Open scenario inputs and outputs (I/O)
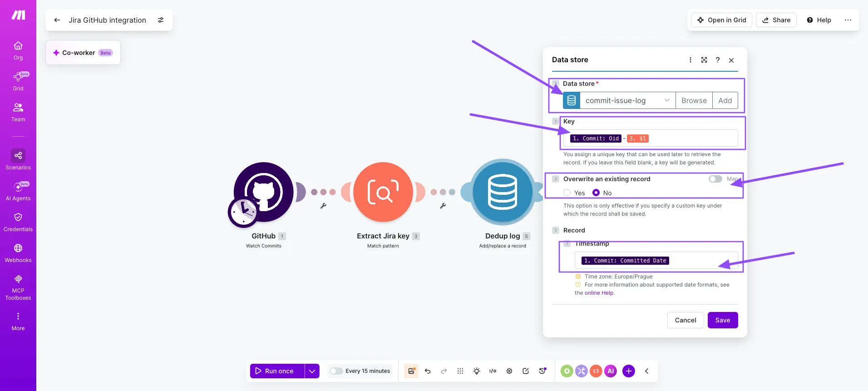 click(x=493, y=371)
